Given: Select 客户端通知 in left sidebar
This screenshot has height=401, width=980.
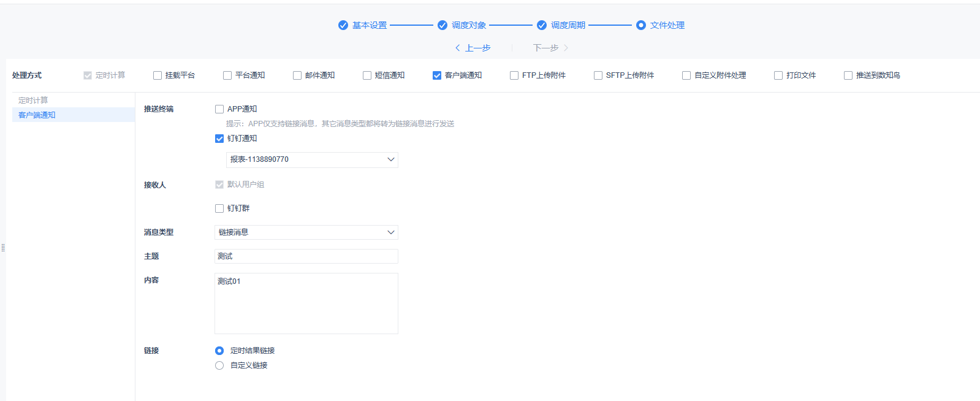Looking at the screenshot, I should 37,115.
